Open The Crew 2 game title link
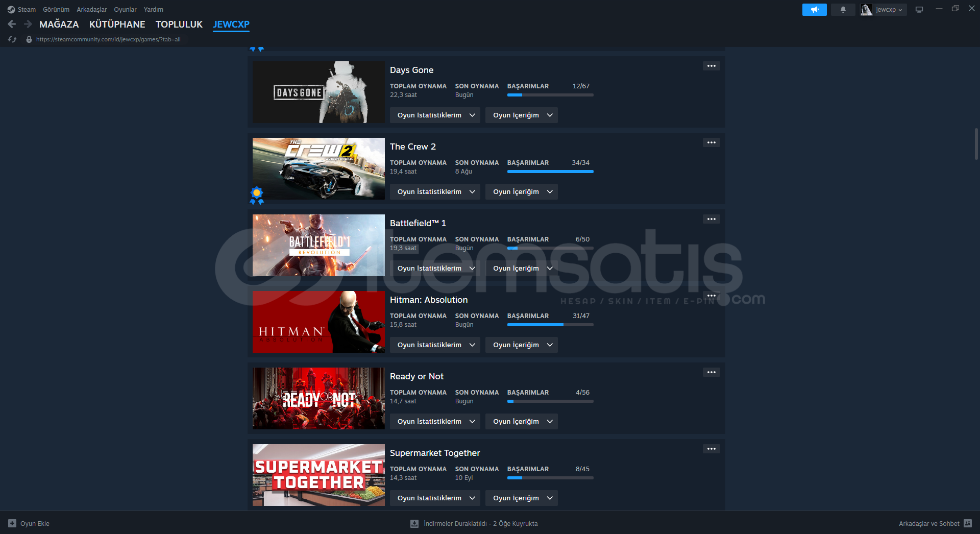 click(x=413, y=147)
